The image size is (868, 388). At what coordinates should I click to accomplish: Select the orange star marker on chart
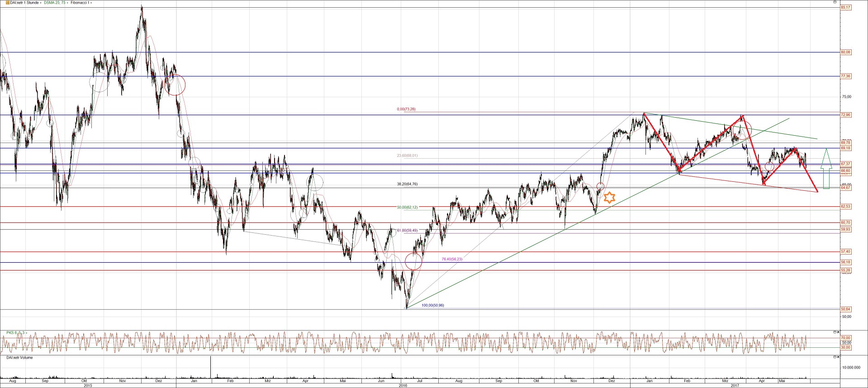[x=610, y=198]
